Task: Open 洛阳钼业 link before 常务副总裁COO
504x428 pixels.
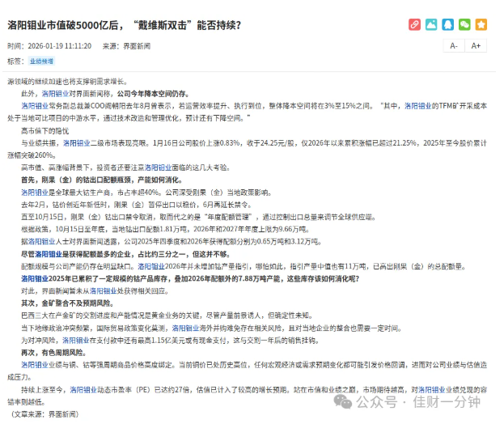Action: (35, 106)
